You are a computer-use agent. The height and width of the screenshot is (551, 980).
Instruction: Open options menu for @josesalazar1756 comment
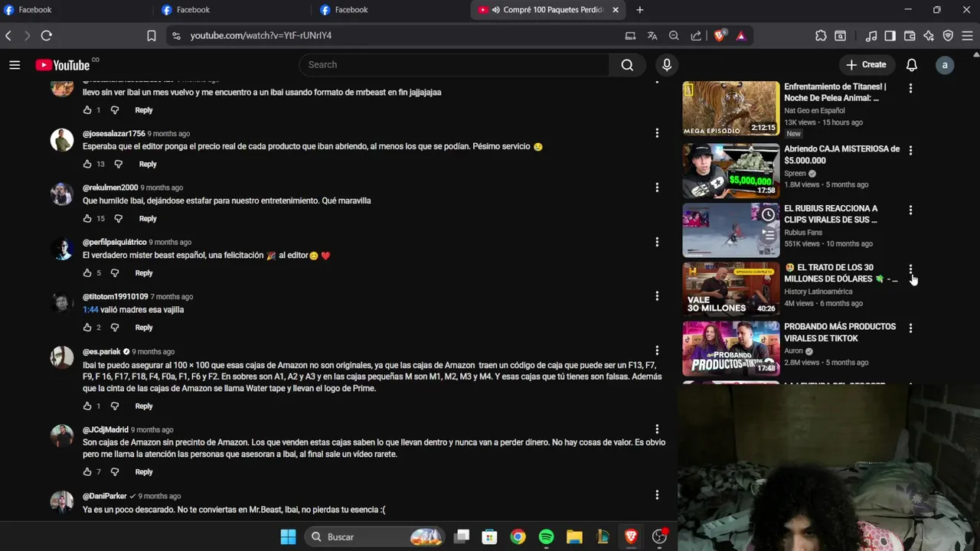[657, 133]
